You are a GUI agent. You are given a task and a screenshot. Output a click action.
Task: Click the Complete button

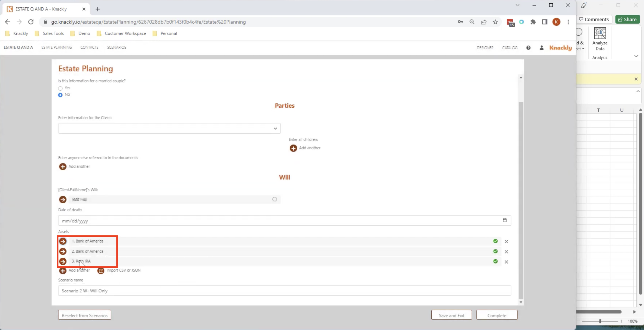497,315
